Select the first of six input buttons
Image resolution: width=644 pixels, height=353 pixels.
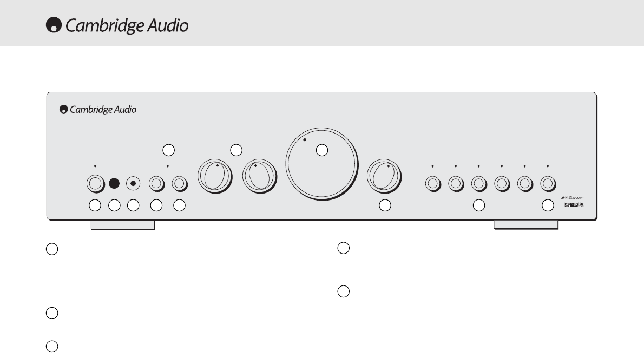pyautogui.click(x=433, y=183)
